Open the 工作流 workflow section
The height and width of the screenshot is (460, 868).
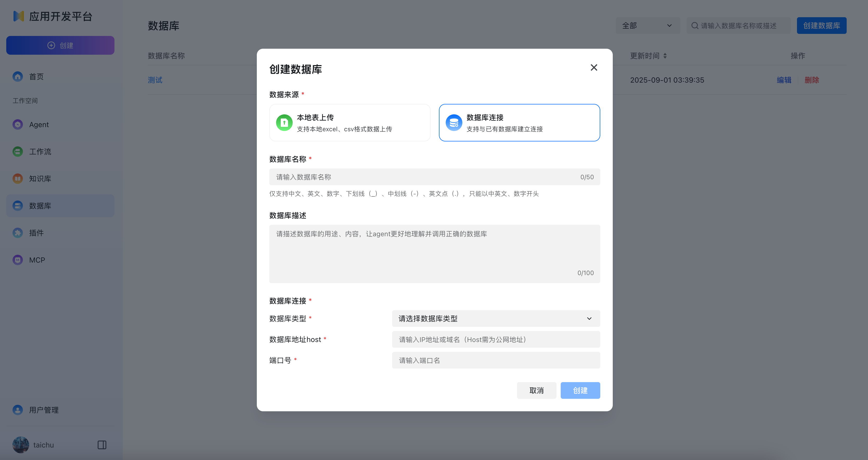tap(40, 151)
